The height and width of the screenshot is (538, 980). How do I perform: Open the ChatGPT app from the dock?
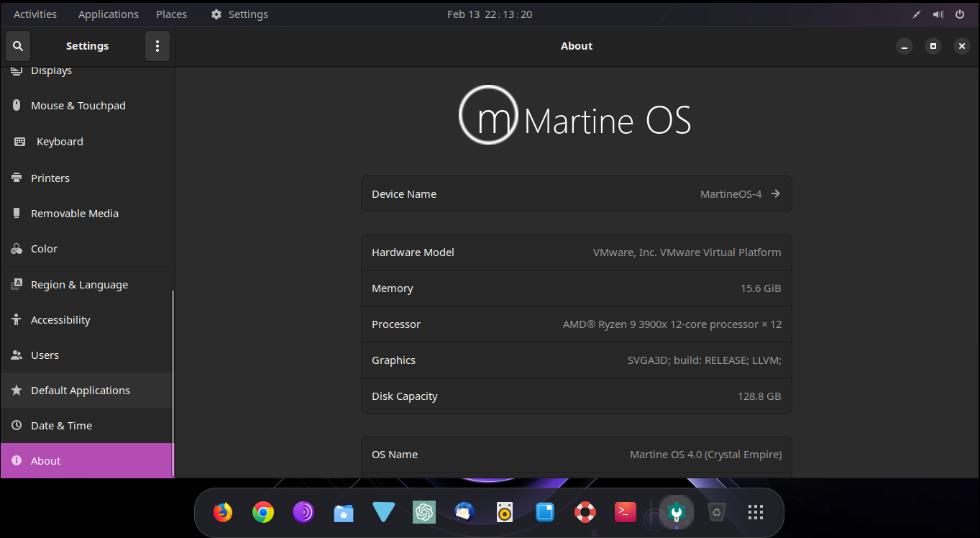(424, 512)
